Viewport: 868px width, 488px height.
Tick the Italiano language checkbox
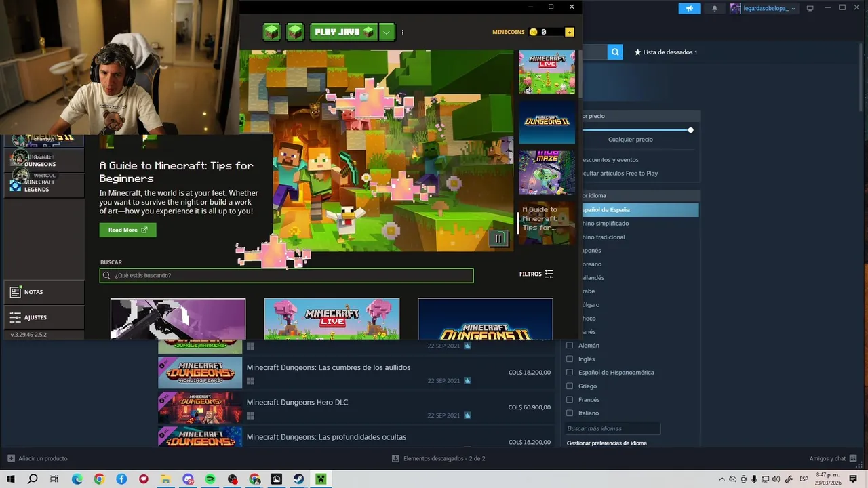point(570,413)
